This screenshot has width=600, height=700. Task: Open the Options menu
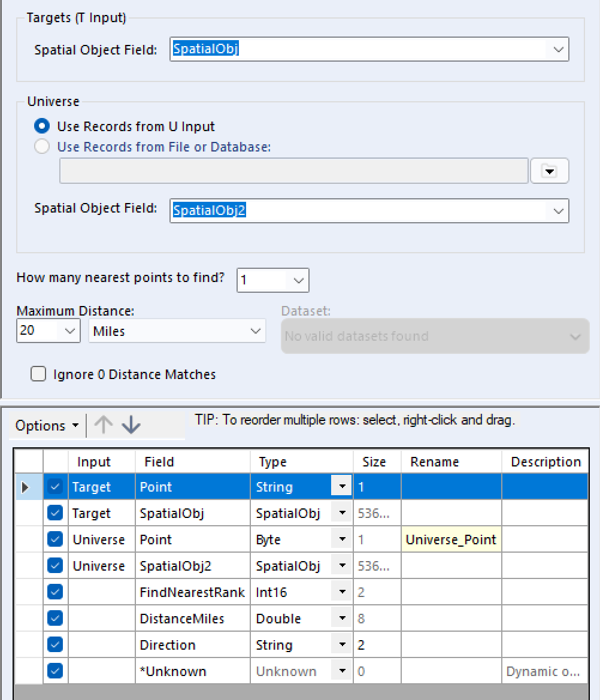pyautogui.click(x=47, y=426)
